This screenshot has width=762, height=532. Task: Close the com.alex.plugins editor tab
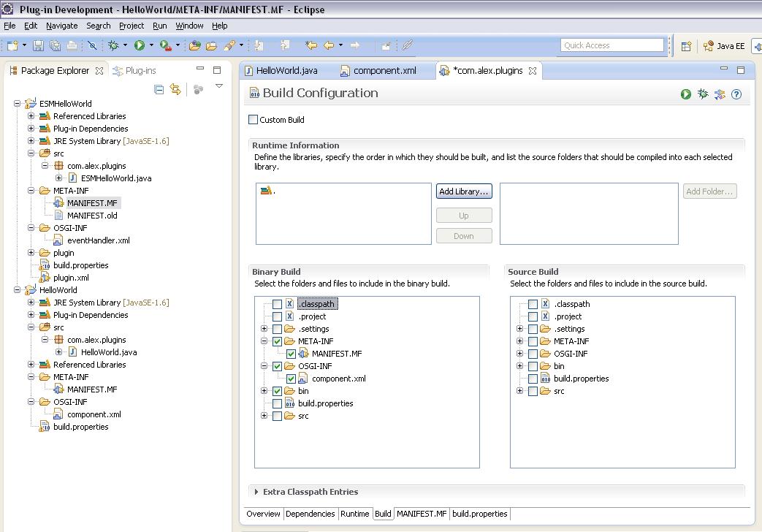(533, 71)
